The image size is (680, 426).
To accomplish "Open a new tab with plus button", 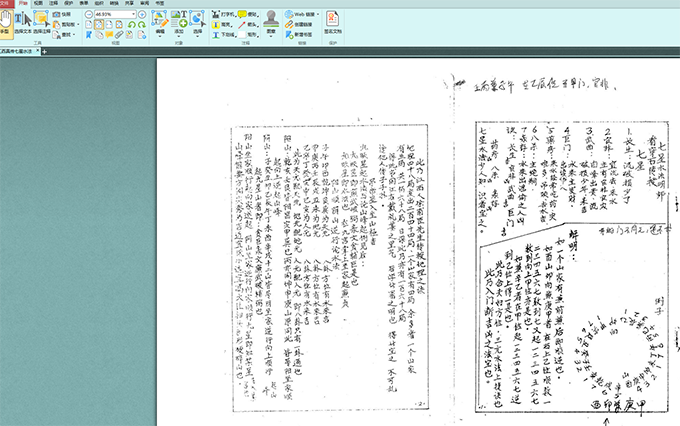I will point(44,52).
